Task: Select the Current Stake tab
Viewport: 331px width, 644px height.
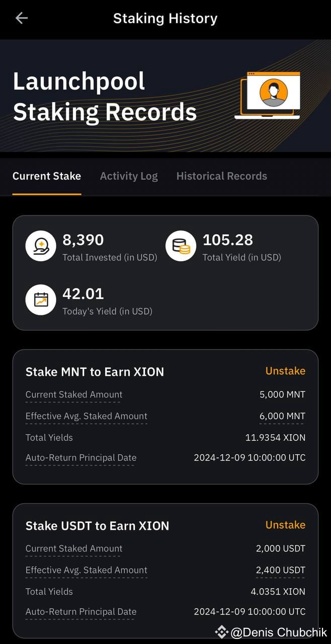Action: (47, 176)
